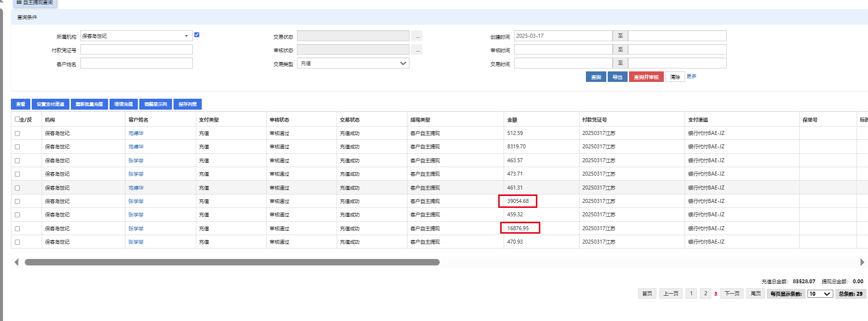Click the horizontal scrollbar thumb under the table
Image resolution: width=868 pixels, height=321 pixels.
coord(232,262)
